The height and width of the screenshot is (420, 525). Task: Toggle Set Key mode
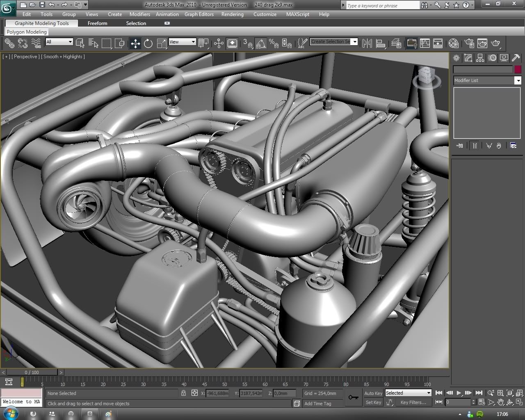click(x=373, y=402)
